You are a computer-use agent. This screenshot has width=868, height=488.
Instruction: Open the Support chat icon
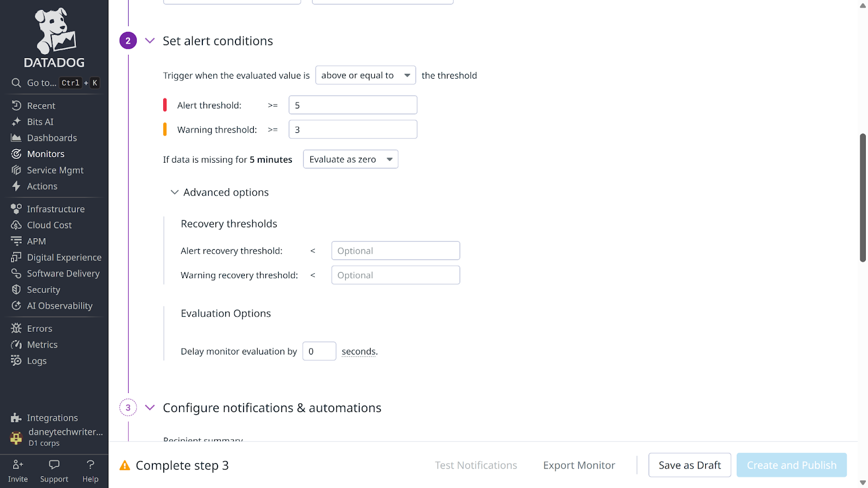click(54, 465)
